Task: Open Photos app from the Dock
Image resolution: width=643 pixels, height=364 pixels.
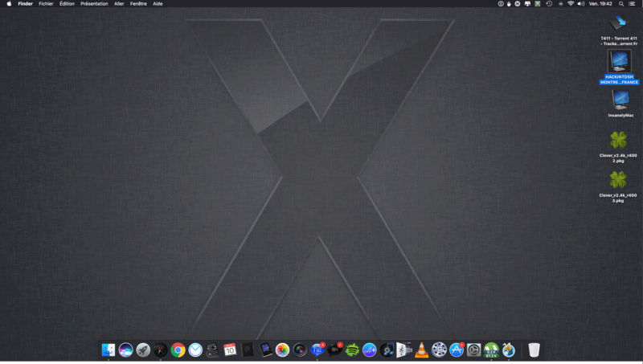Action: tap(282, 350)
